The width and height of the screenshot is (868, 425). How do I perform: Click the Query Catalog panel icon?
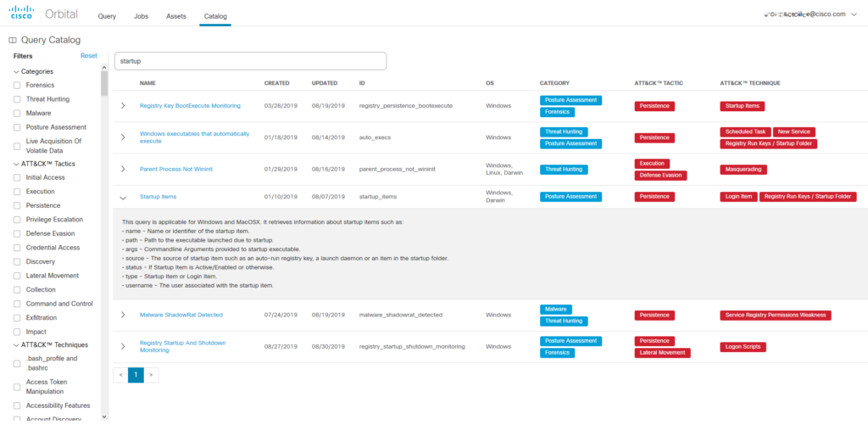12,40
